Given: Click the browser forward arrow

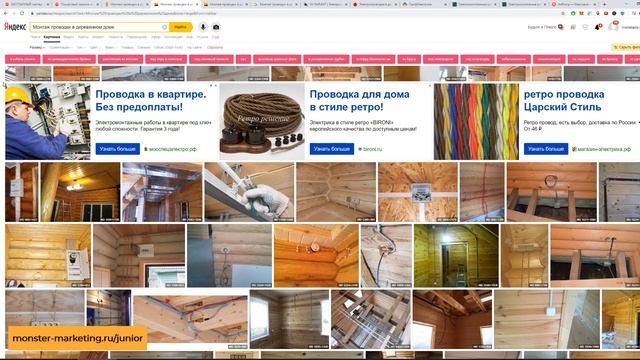Looking at the screenshot, I should [x=13, y=13].
